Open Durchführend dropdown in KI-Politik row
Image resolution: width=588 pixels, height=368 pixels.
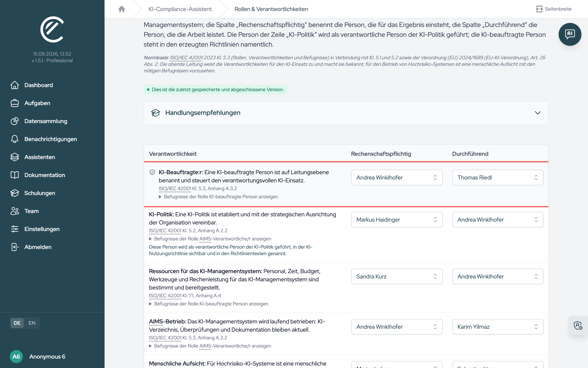click(x=498, y=220)
